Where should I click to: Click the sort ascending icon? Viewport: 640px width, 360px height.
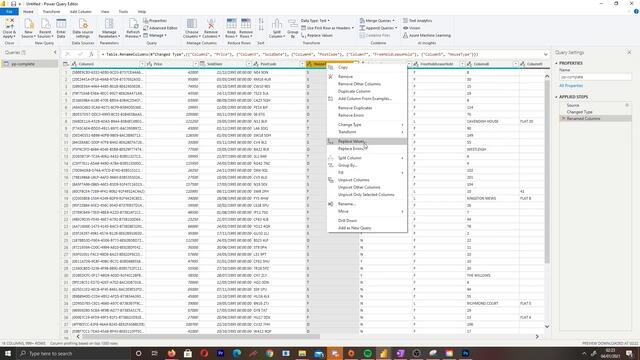point(261,21)
